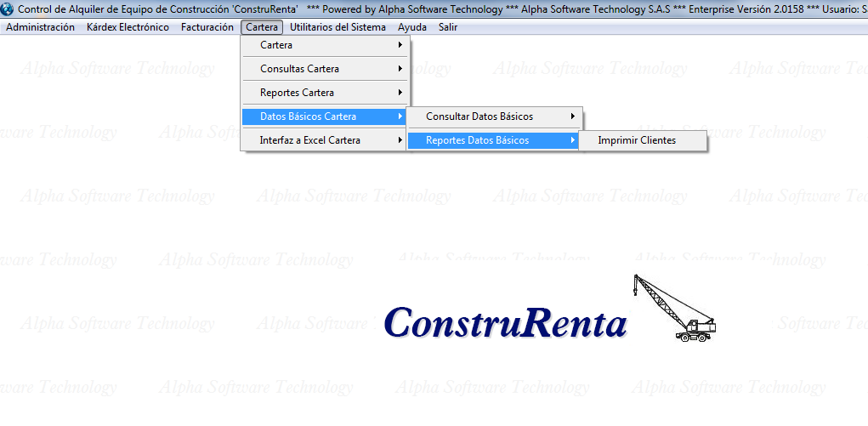
Task: Expand the arrow beside Reportes Cartera
Action: [x=400, y=93]
